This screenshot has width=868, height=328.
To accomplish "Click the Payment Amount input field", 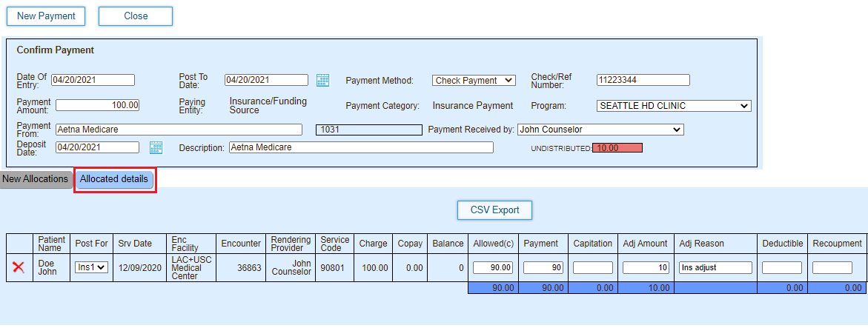I will (97, 106).
